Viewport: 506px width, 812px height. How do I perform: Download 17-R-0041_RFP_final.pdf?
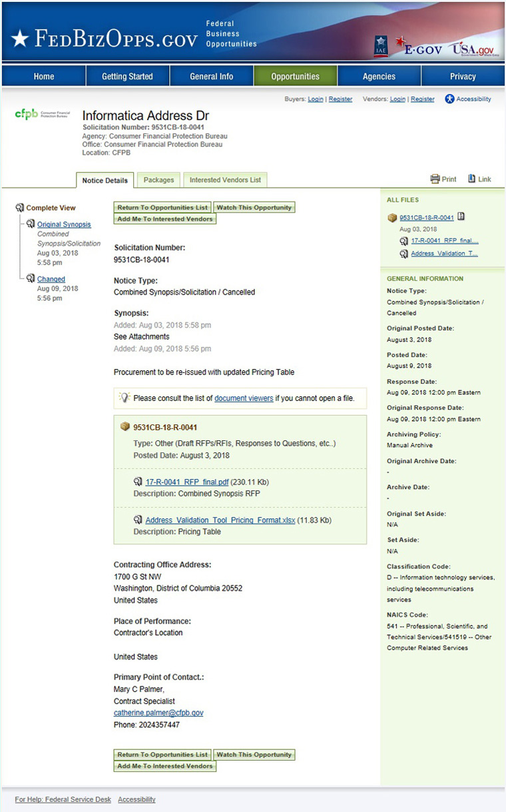click(x=186, y=482)
